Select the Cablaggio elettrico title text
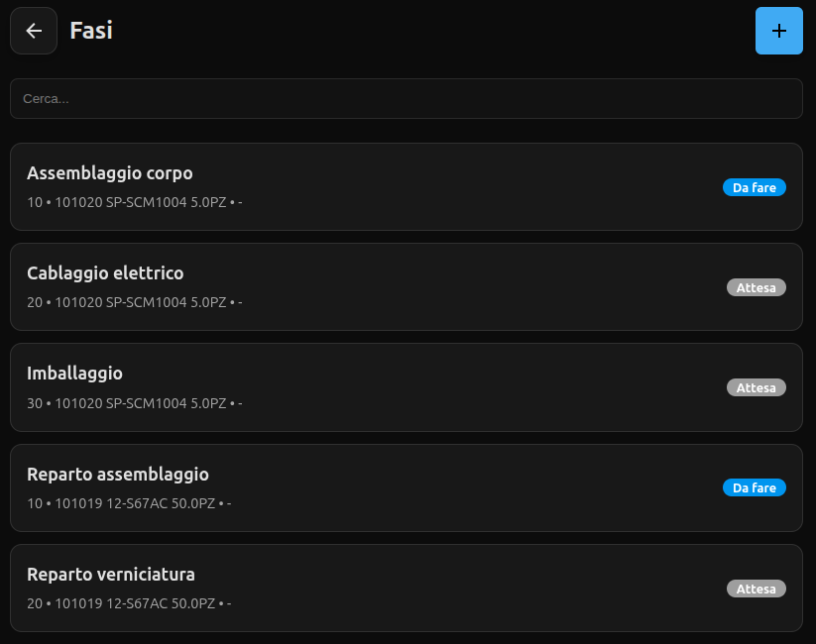Image resolution: width=816 pixels, height=644 pixels. (105, 273)
